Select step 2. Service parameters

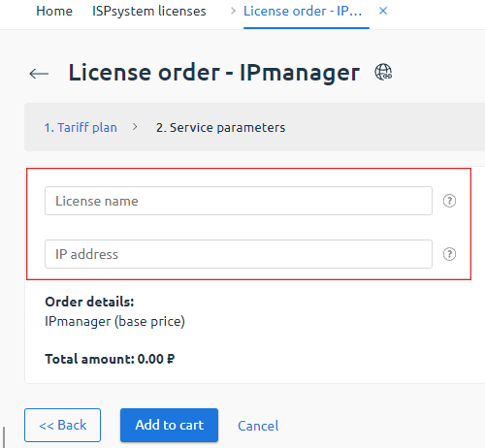(220, 127)
